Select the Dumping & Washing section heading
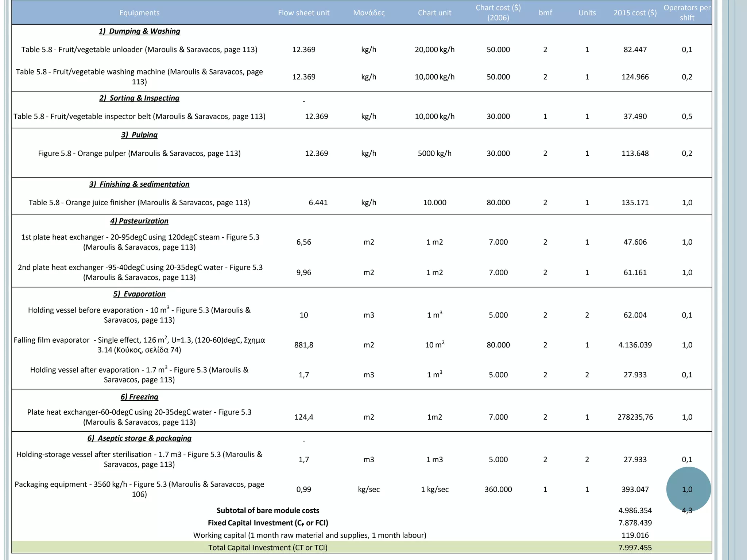Viewport: 747px width, 560px height. (x=139, y=31)
